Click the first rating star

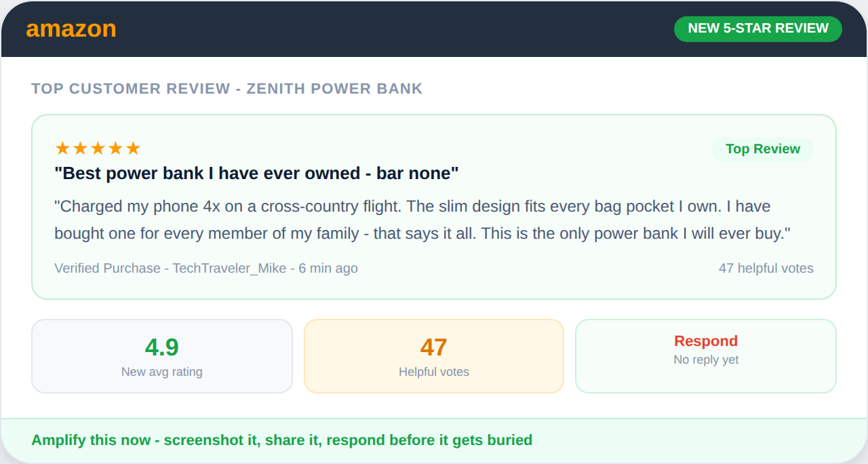tap(62, 149)
